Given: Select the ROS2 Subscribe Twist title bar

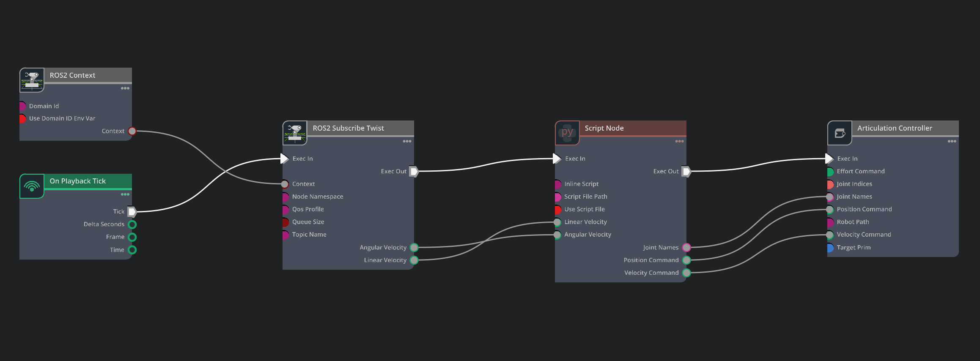Looking at the screenshot, I should 360,128.
